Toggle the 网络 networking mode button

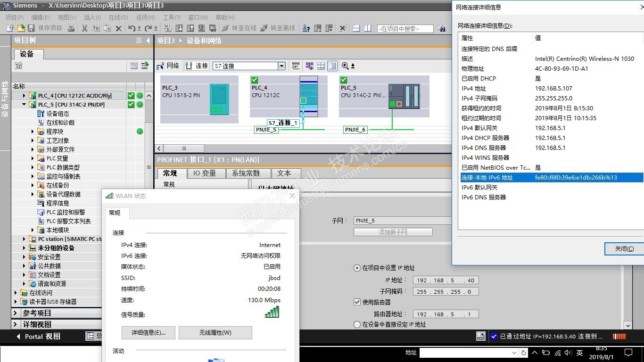coord(168,66)
